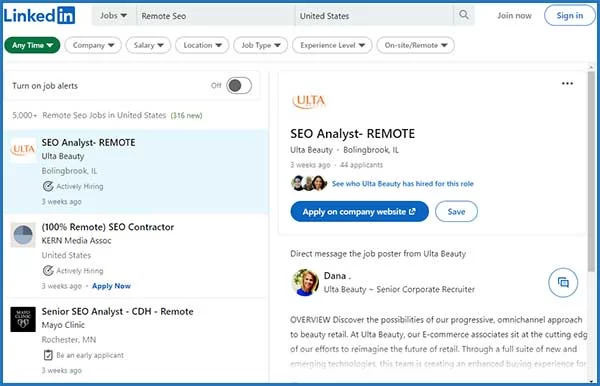Click Mayo Clinic logo thumbnail
Screen dimensions: 600x386
pos(23,319)
